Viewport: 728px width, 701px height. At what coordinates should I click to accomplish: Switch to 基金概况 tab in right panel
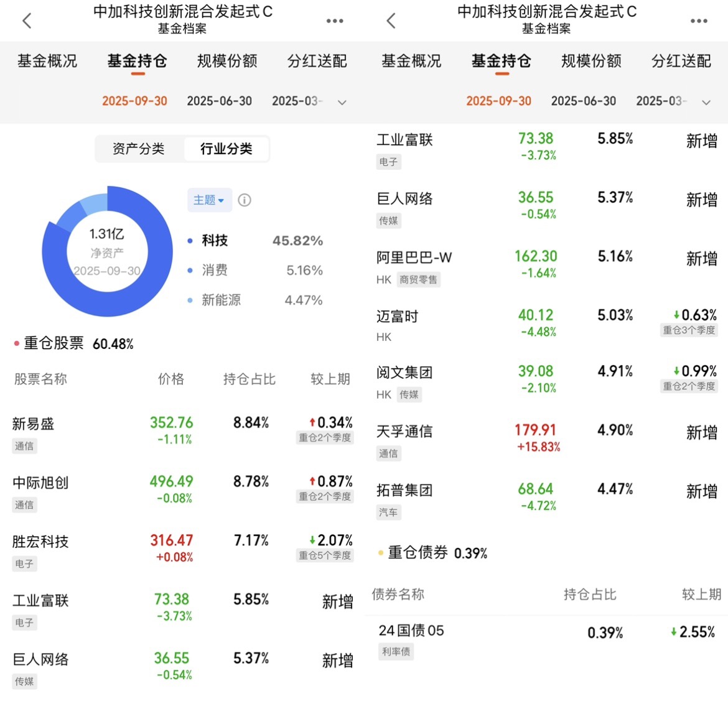click(411, 61)
